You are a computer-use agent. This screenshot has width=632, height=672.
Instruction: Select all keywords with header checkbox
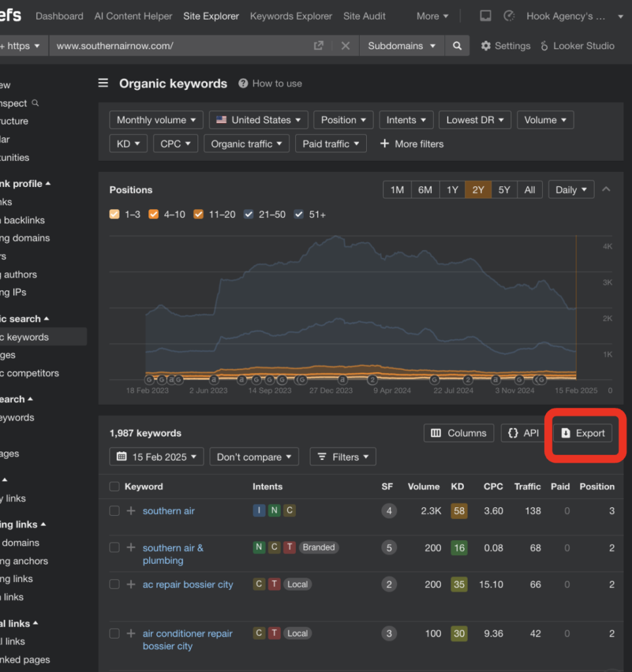point(114,486)
